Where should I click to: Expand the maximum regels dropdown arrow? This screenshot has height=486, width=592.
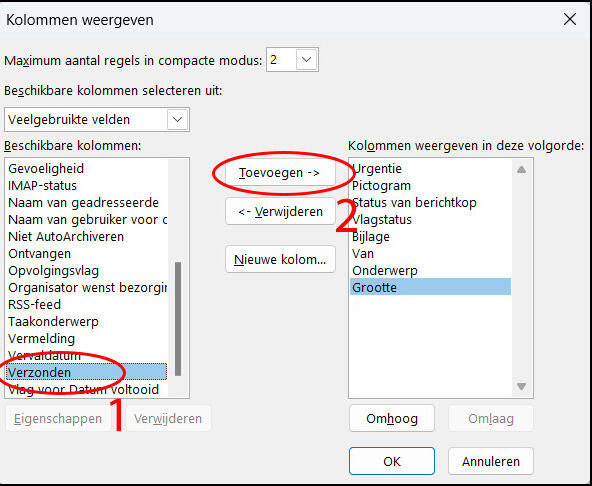click(x=306, y=60)
